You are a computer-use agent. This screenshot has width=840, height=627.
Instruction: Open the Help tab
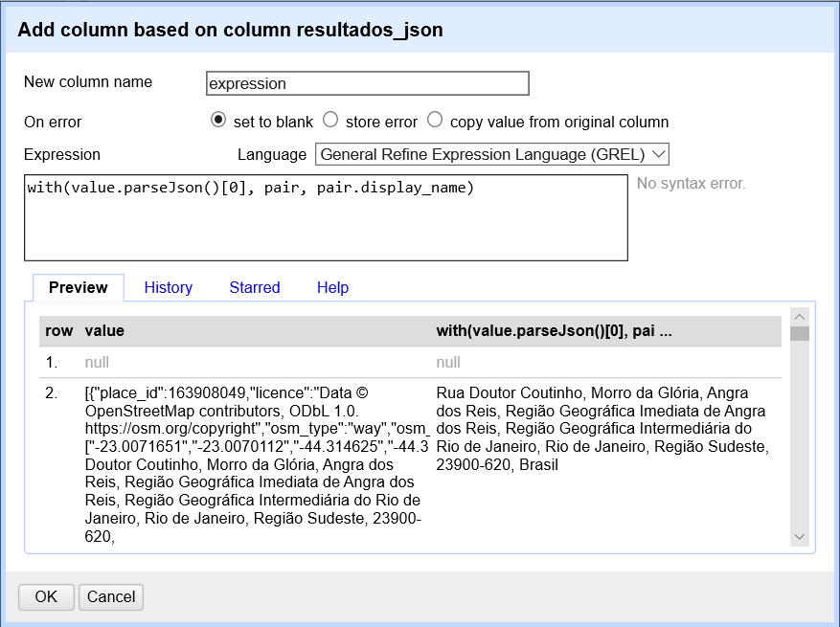(x=332, y=287)
